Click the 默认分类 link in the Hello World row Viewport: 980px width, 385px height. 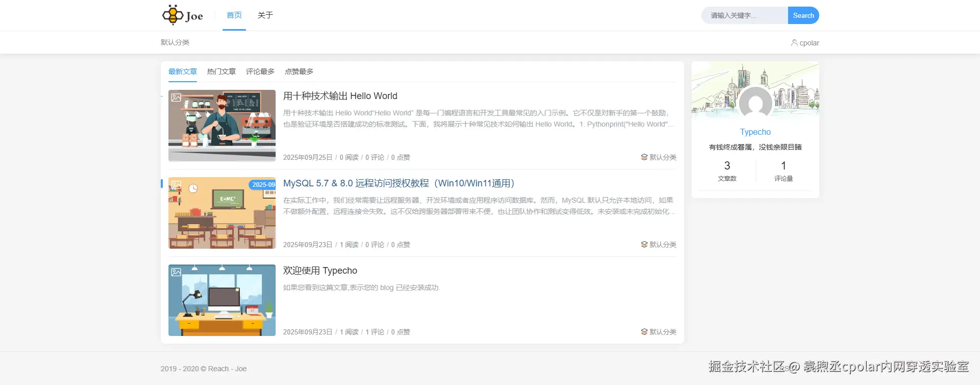[x=663, y=157]
